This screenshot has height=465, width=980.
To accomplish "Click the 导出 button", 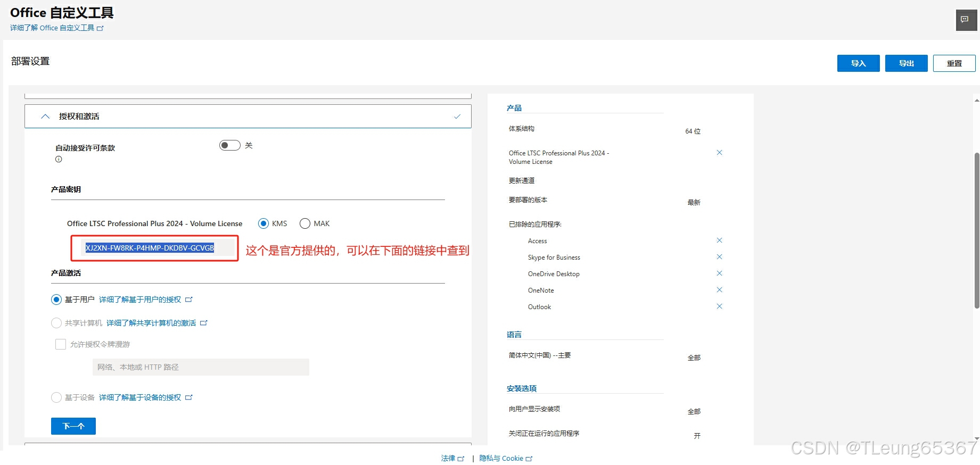I will point(907,63).
